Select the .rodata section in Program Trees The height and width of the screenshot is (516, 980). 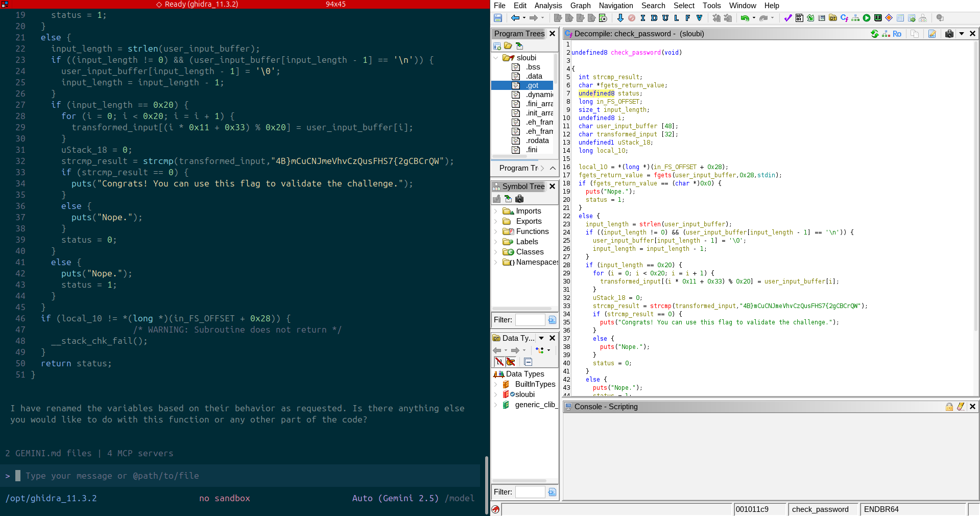click(x=537, y=140)
